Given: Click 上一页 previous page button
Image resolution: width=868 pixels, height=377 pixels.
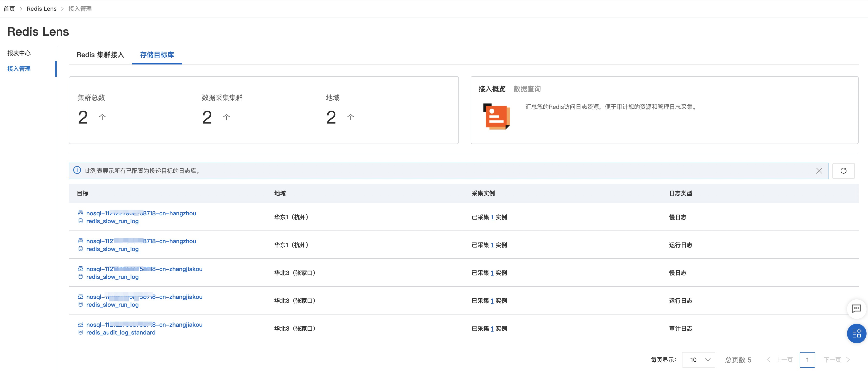Looking at the screenshot, I should 780,360.
